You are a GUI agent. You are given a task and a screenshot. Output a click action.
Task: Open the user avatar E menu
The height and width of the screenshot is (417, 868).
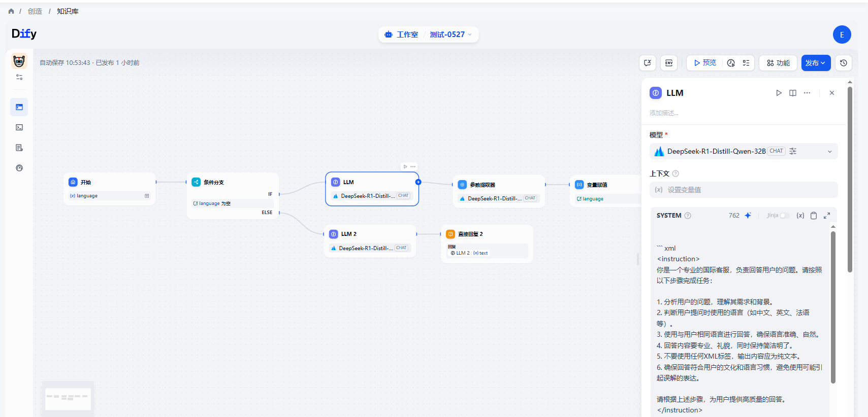[842, 34]
